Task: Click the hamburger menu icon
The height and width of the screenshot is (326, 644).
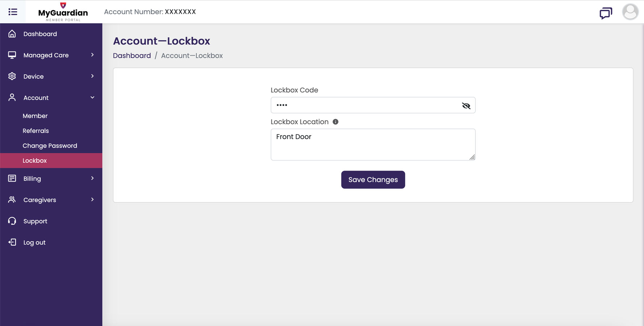Action: pyautogui.click(x=13, y=12)
